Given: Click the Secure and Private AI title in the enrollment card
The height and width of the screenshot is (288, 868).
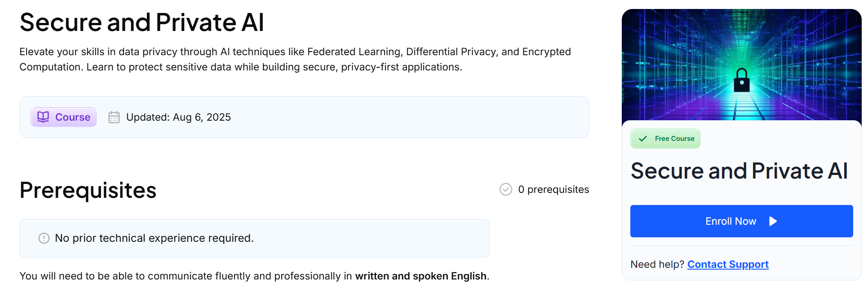Looking at the screenshot, I should pyautogui.click(x=739, y=171).
